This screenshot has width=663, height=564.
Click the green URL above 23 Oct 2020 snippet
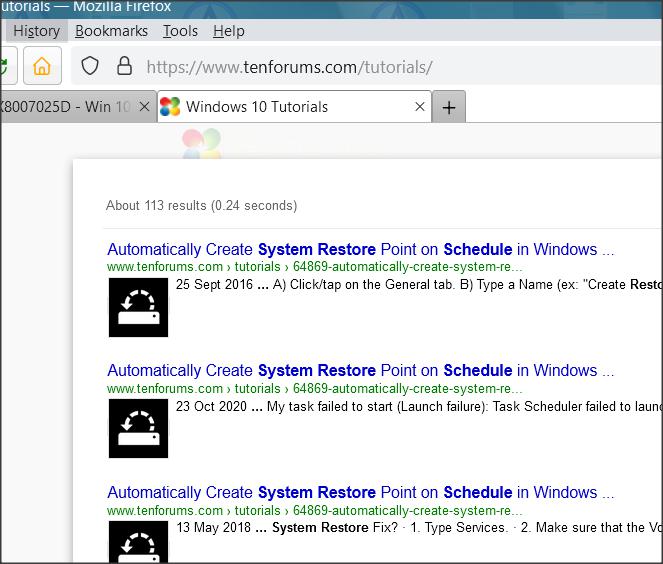tap(315, 389)
